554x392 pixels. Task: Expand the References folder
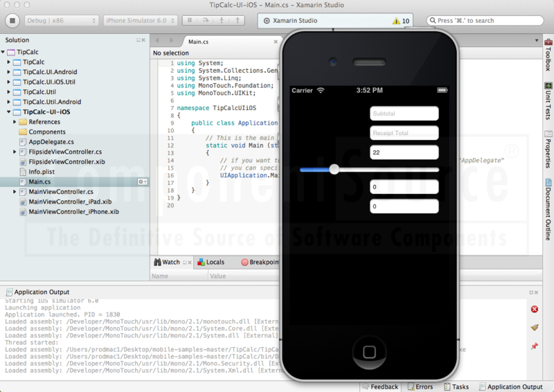[15, 122]
